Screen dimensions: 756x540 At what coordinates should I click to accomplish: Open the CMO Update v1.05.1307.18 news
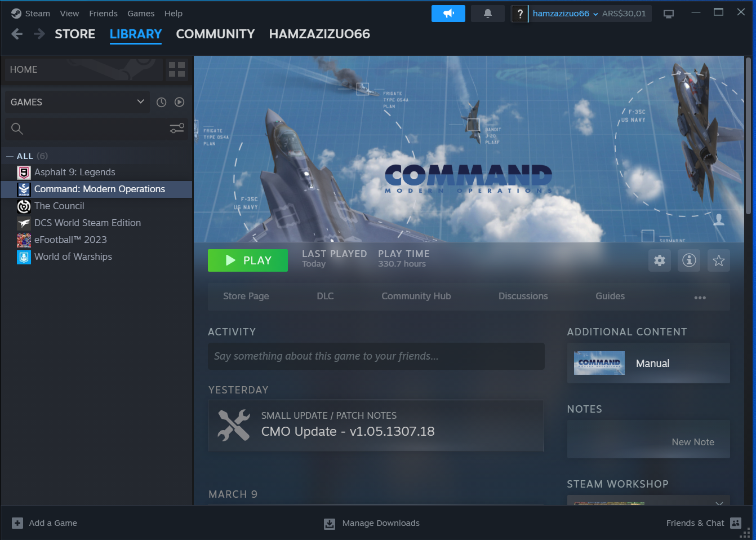(376, 426)
